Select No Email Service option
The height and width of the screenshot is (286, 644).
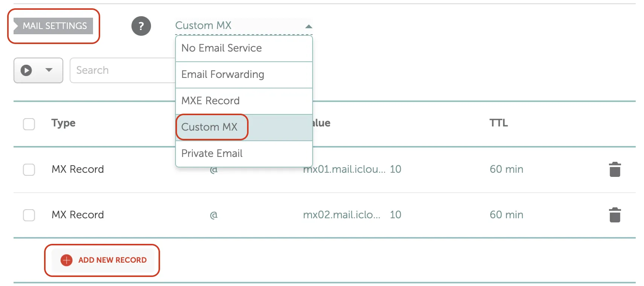(244, 48)
